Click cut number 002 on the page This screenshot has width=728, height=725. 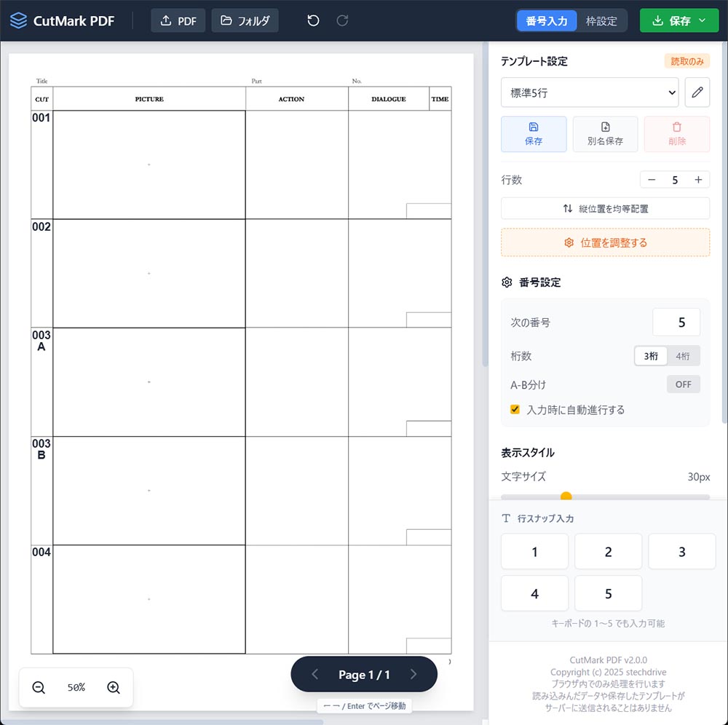click(41, 226)
